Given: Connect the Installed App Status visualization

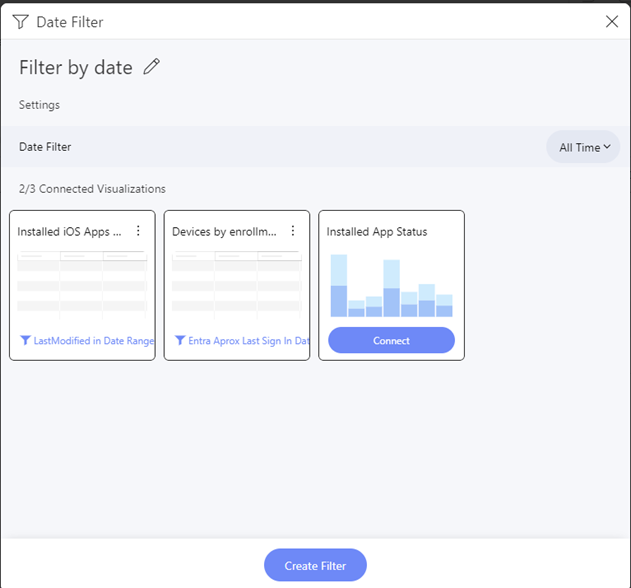Looking at the screenshot, I should tap(391, 340).
